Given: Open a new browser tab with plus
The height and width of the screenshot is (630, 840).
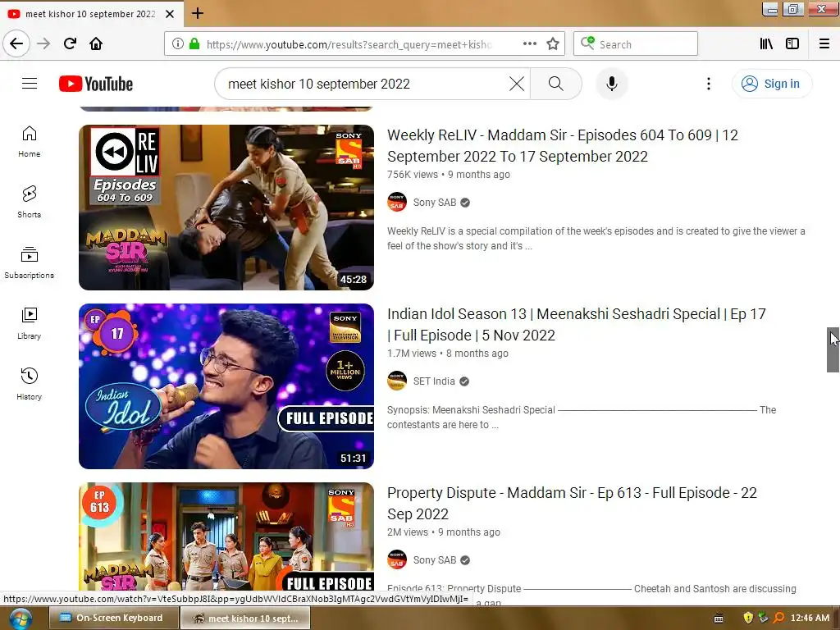Looking at the screenshot, I should [198, 13].
